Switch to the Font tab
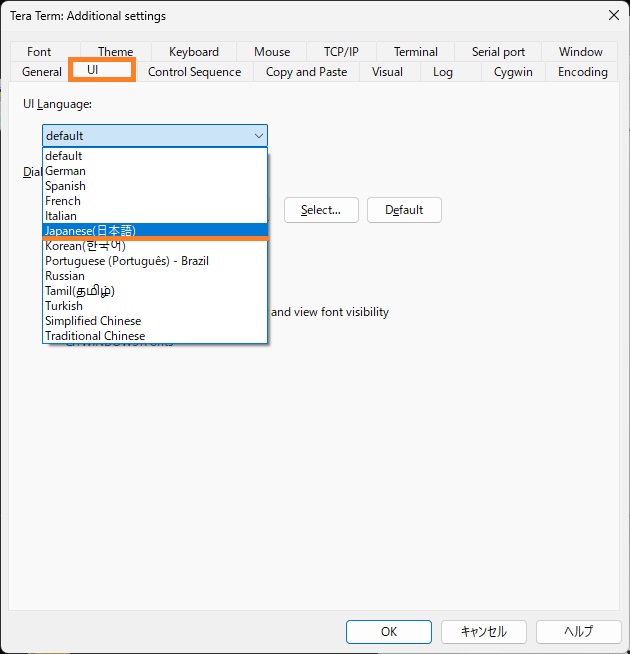630x654 pixels. click(x=39, y=52)
